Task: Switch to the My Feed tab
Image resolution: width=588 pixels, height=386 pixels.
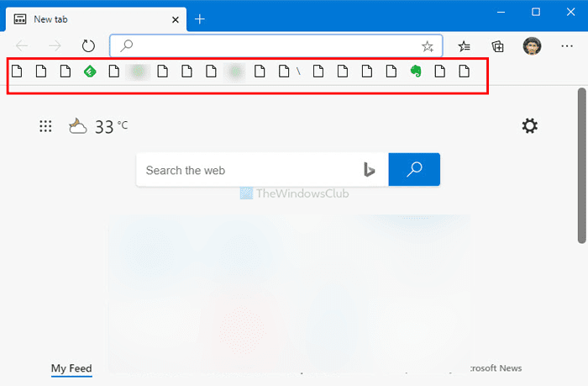Action: point(71,368)
